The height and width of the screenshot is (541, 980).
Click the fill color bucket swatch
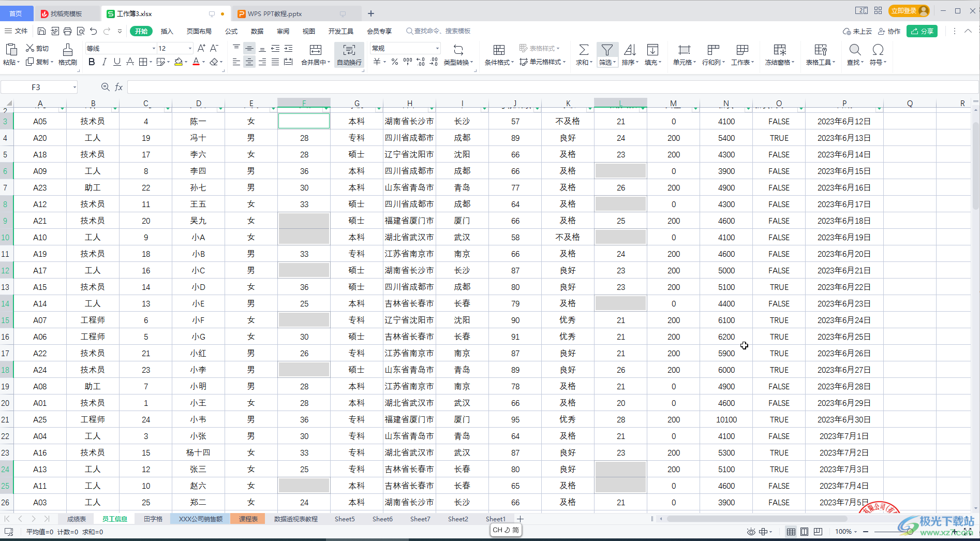(178, 62)
